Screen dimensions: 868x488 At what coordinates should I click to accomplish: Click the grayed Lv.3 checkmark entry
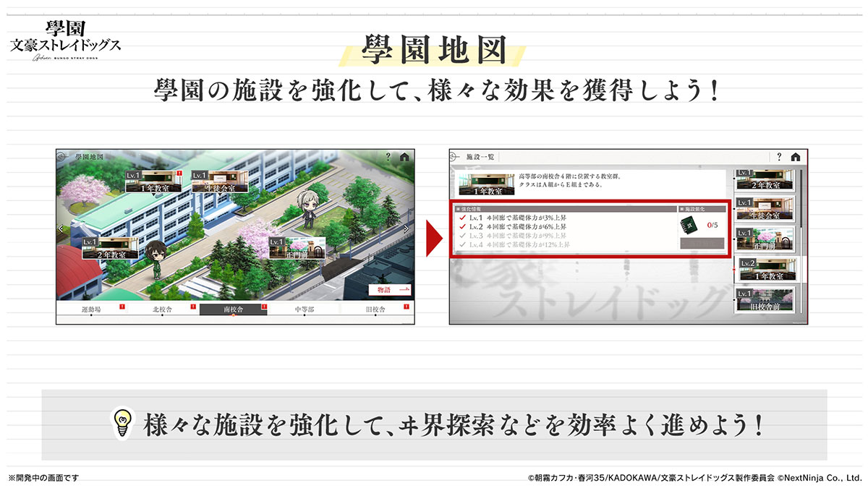tap(462, 236)
